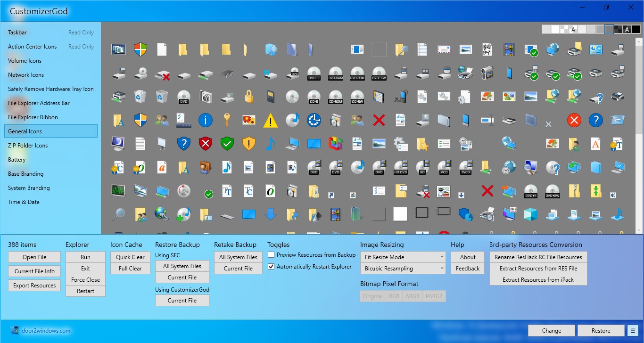
Task: Open the Feedback help button
Action: click(x=468, y=269)
